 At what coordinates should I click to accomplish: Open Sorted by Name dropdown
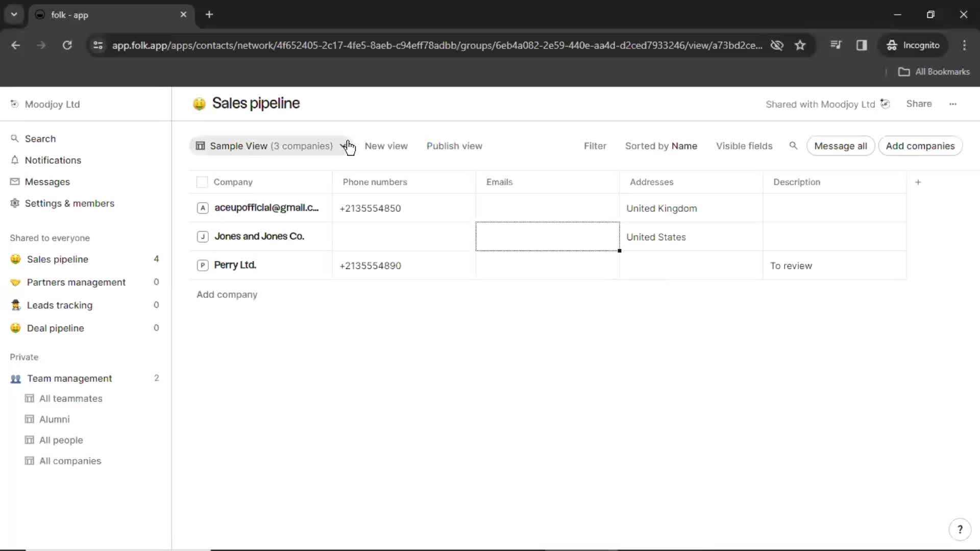click(x=661, y=146)
